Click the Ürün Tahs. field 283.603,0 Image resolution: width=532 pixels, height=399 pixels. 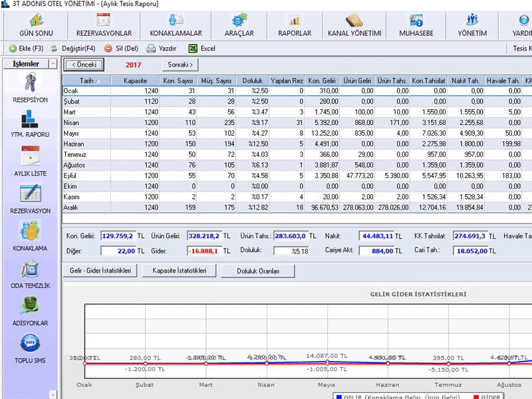tap(291, 236)
